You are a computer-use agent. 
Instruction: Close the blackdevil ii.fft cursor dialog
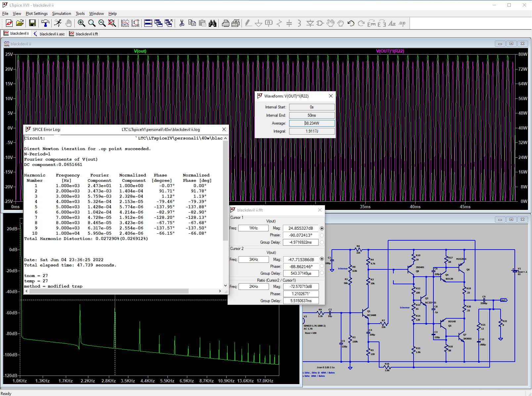[x=320, y=210]
